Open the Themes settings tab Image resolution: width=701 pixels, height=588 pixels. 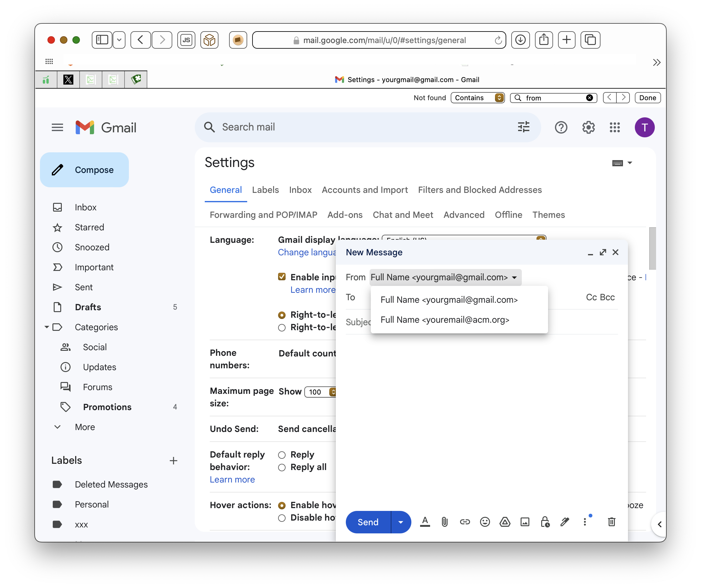tap(548, 215)
